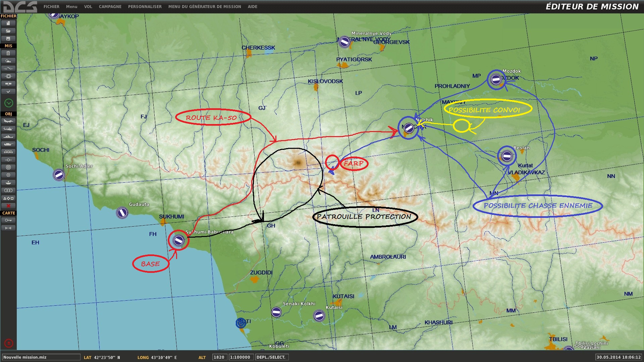The width and height of the screenshot is (644, 362).
Task: Click the blue bullseye marker near Batumi
Action: click(x=241, y=323)
